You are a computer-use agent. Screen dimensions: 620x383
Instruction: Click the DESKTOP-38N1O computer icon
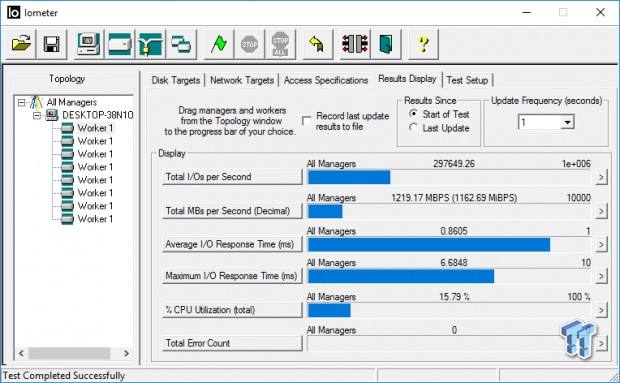tap(52, 115)
